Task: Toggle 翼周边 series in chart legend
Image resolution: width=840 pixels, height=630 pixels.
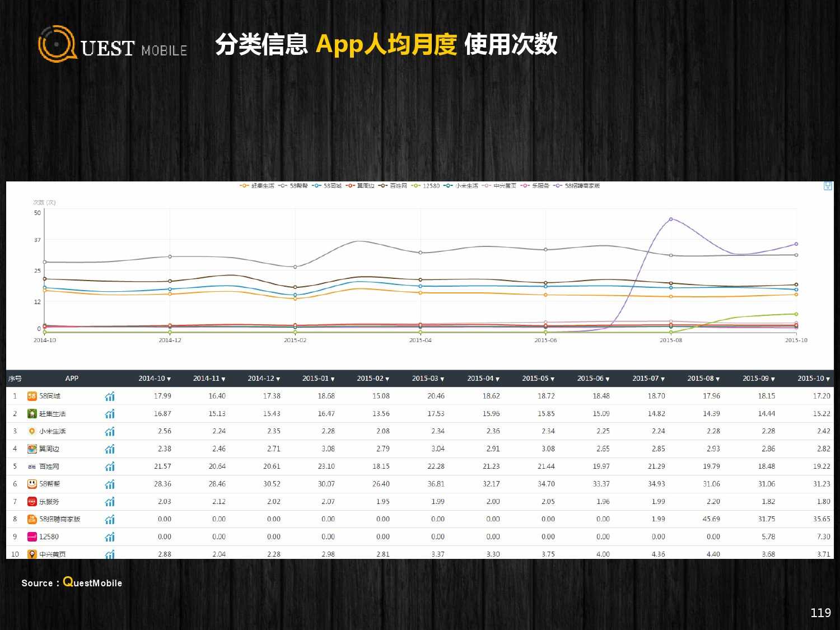Action: click(360, 186)
